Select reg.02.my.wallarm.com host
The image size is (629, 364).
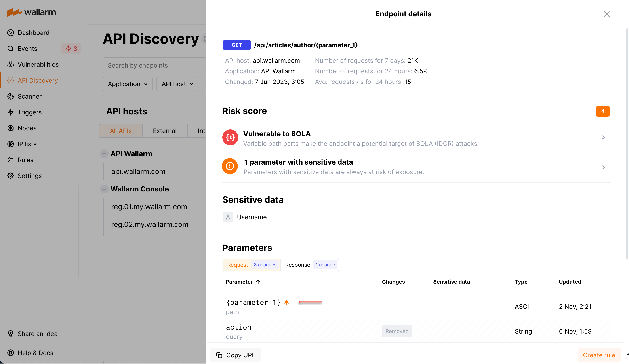150,225
